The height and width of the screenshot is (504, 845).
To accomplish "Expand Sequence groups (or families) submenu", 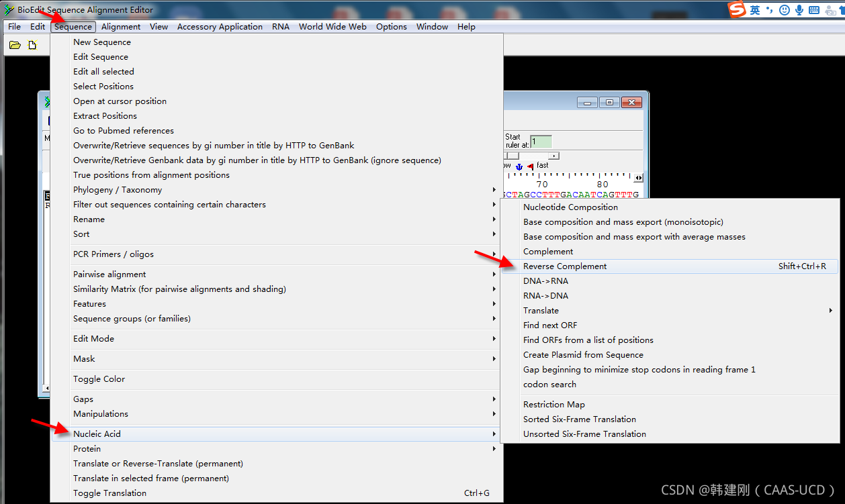I will (276, 319).
